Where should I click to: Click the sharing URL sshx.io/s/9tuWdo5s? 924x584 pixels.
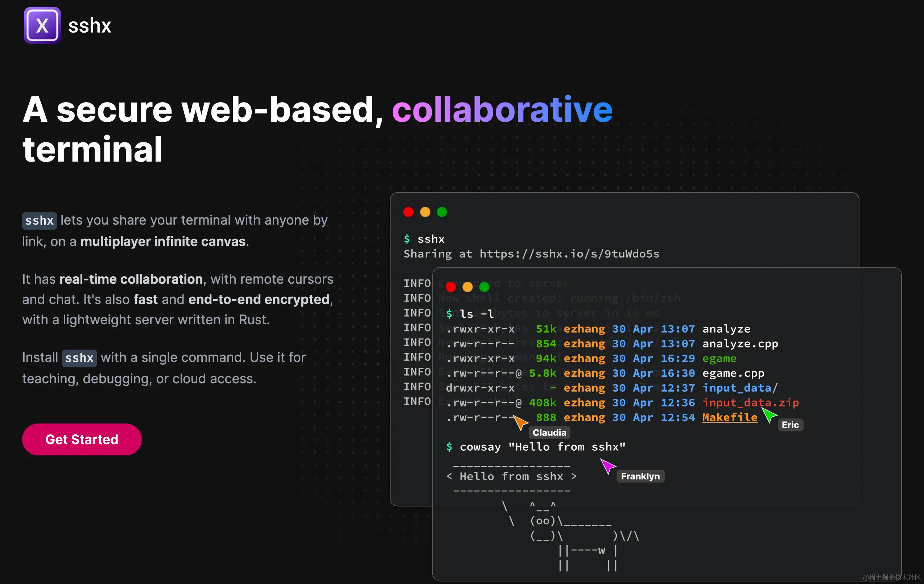[569, 254]
